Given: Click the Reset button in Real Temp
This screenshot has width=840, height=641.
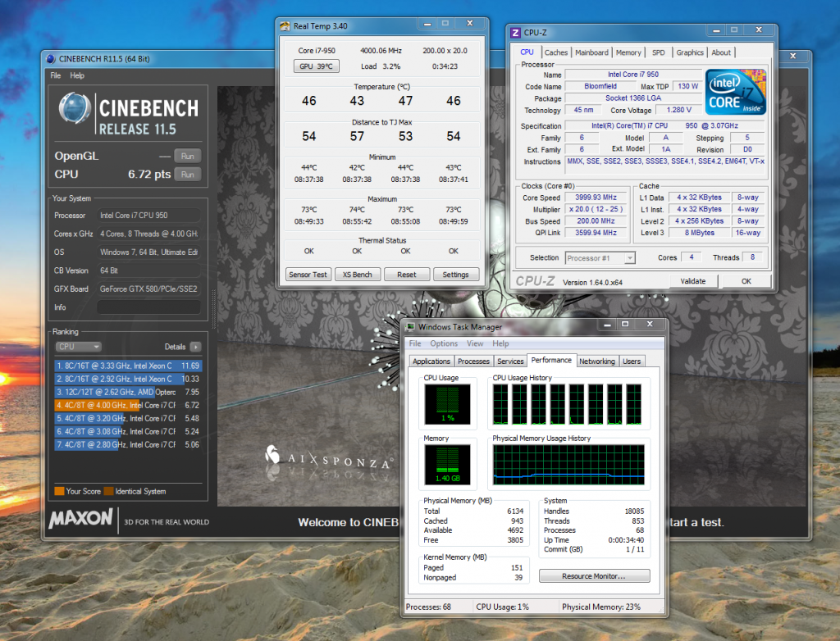Looking at the screenshot, I should coord(407,274).
